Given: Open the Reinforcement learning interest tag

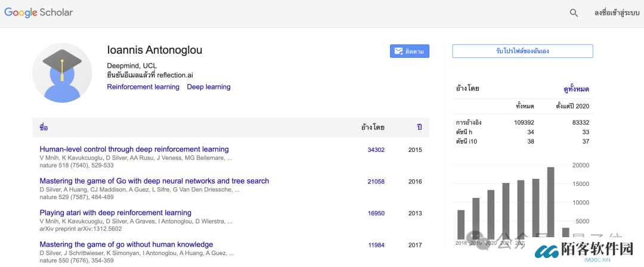Looking at the screenshot, I should click(x=143, y=87).
